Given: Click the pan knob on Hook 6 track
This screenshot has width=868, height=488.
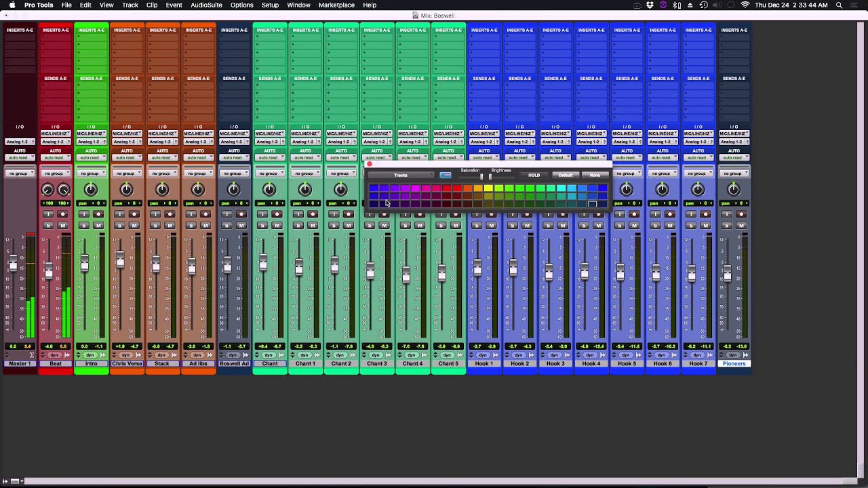Looking at the screenshot, I should pos(662,189).
